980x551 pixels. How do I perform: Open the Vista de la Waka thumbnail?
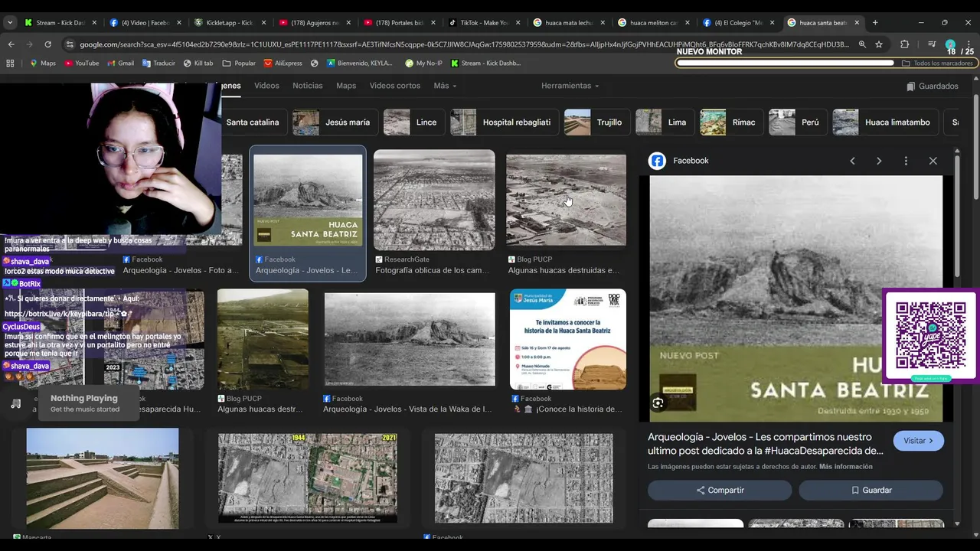pos(410,339)
